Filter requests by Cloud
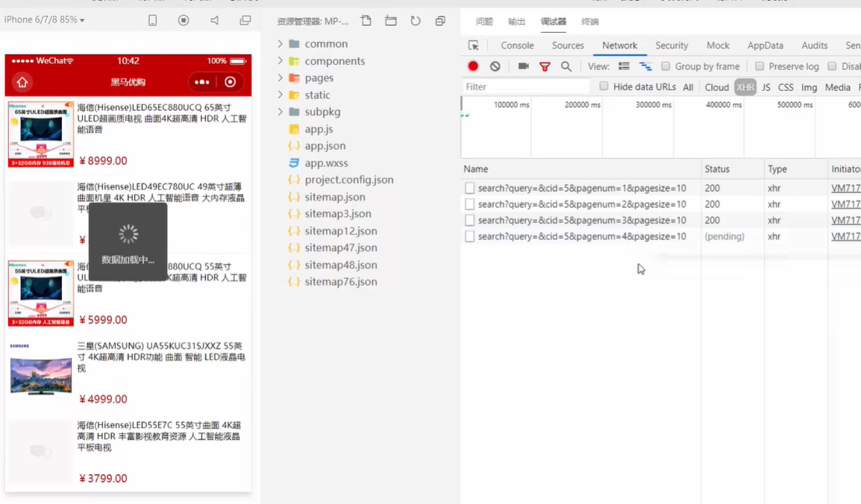This screenshot has width=861, height=504. point(716,87)
